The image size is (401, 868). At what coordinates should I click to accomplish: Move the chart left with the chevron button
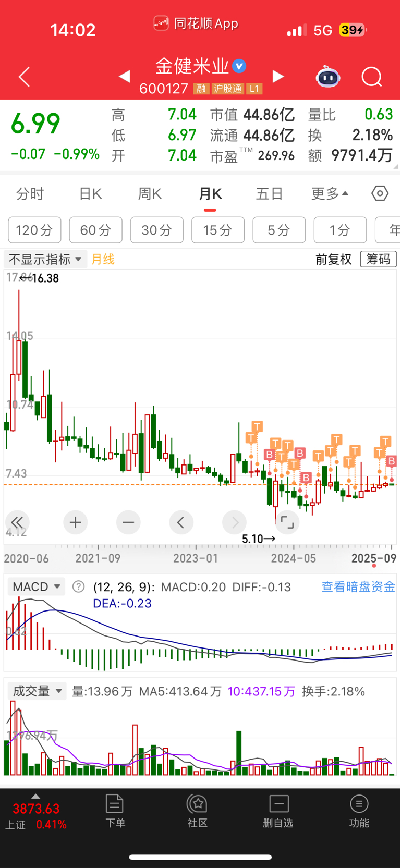[x=181, y=522]
